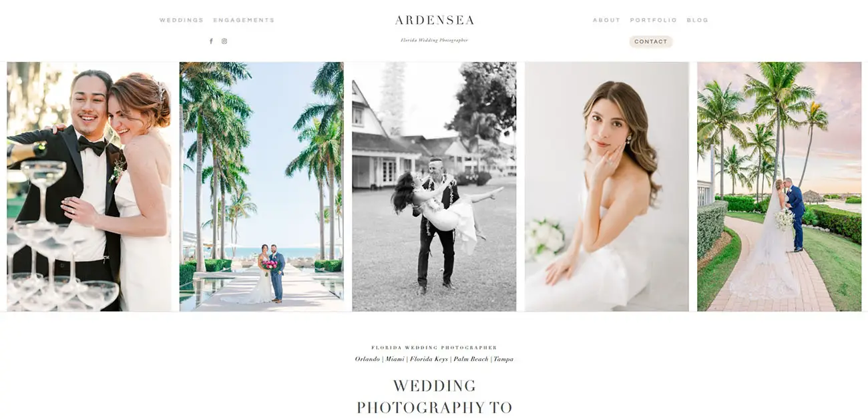Go to the Weddings page

point(182,20)
